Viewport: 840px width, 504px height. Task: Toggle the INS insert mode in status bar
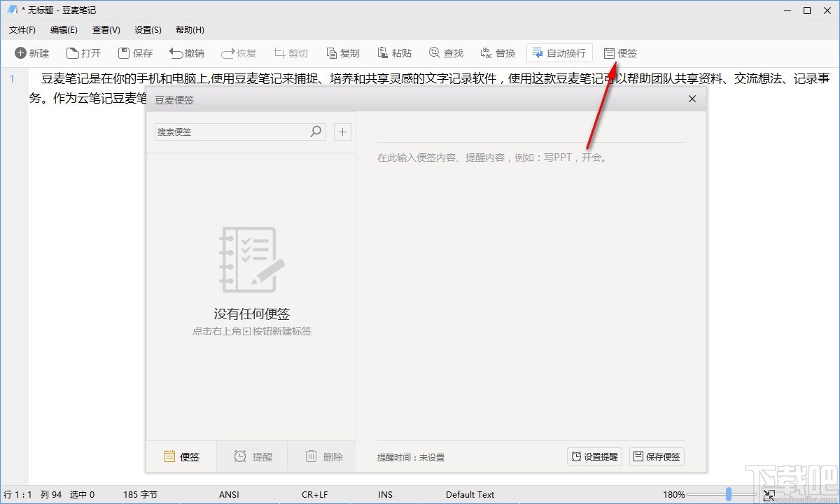385,494
